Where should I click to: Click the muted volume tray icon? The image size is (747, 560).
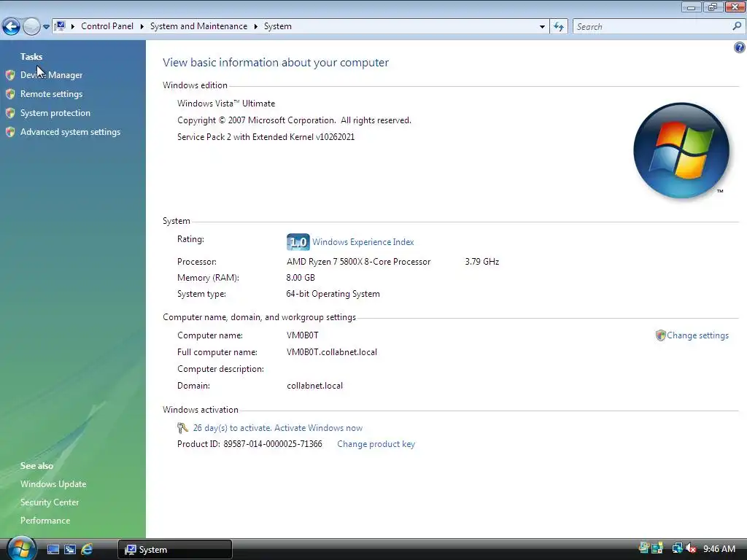coord(691,548)
